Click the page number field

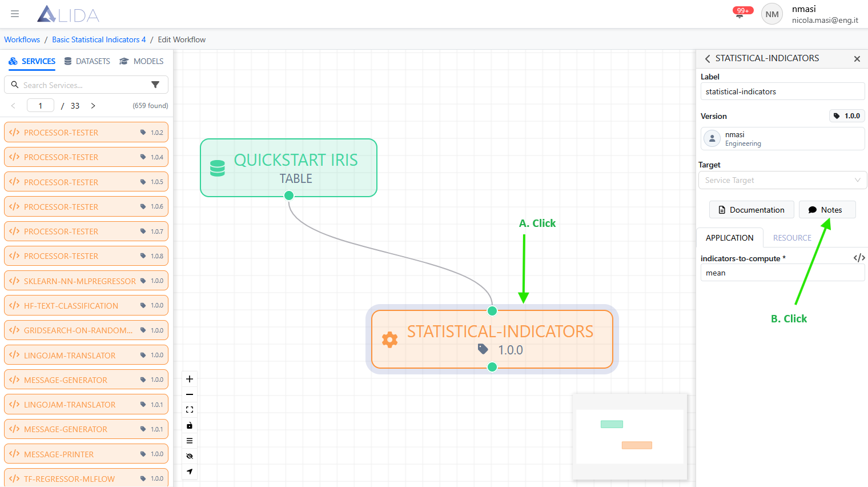41,106
